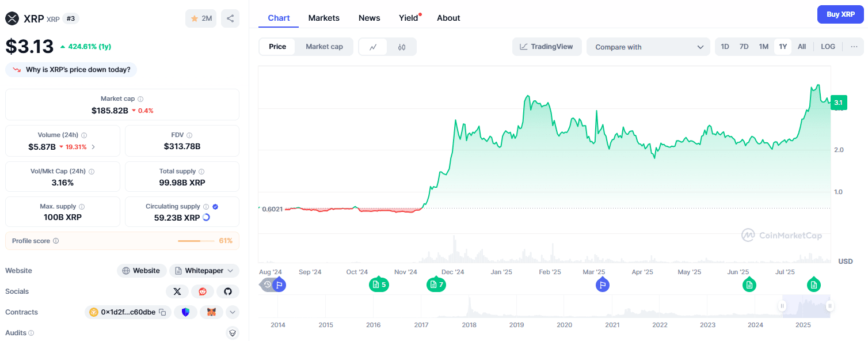Click the Audits info icon

coord(31,333)
